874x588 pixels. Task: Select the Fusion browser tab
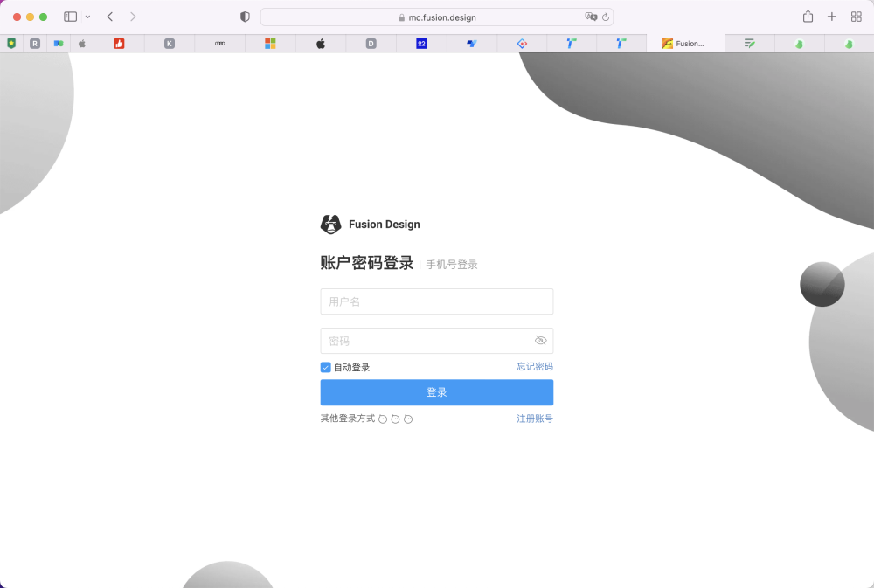[684, 43]
